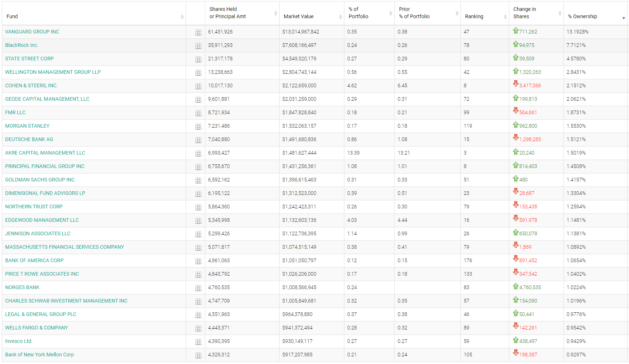The width and height of the screenshot is (629, 364).
Task: Sort by Prior % of Portfolio column
Action: 427,13
